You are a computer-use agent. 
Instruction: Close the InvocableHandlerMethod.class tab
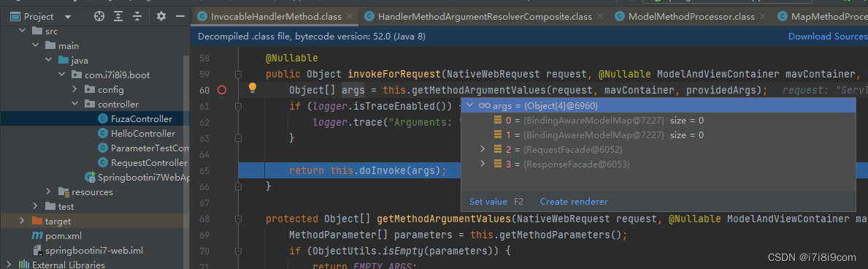[x=349, y=17]
